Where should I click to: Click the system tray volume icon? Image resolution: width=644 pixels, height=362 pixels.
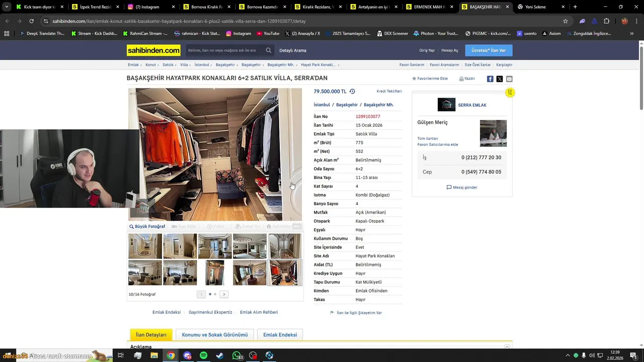pos(592,355)
